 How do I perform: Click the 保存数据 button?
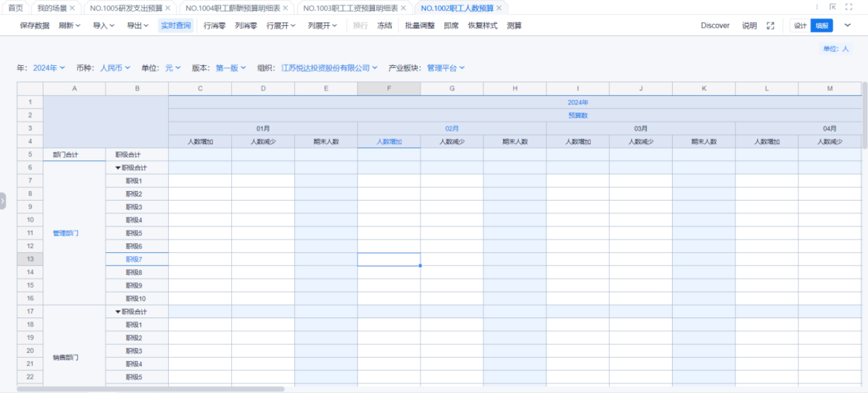pos(35,26)
